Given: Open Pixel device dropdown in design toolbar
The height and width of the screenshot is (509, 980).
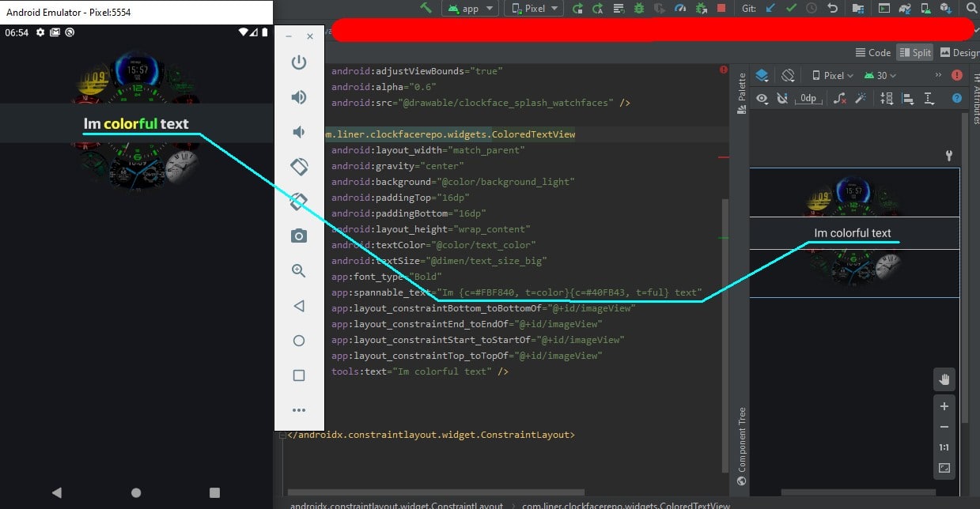Looking at the screenshot, I should coord(833,76).
